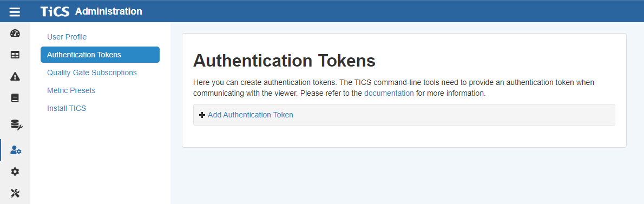The image size is (644, 204).
Task: Select the table grid icon in sidebar
Action: pyautogui.click(x=15, y=55)
